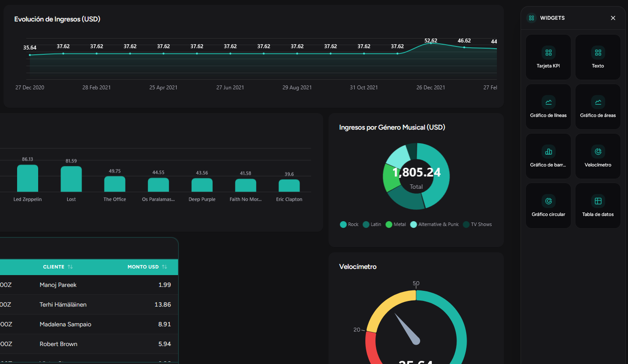The image size is (628, 364).
Task: Click the 1,805.24 donut total
Action: point(416,172)
